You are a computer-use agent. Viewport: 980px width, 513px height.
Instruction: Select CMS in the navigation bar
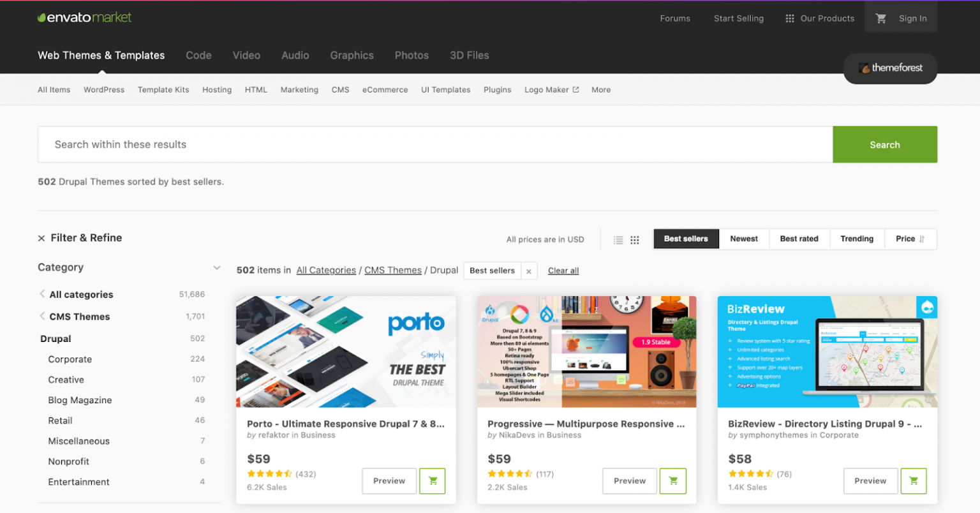click(x=340, y=89)
